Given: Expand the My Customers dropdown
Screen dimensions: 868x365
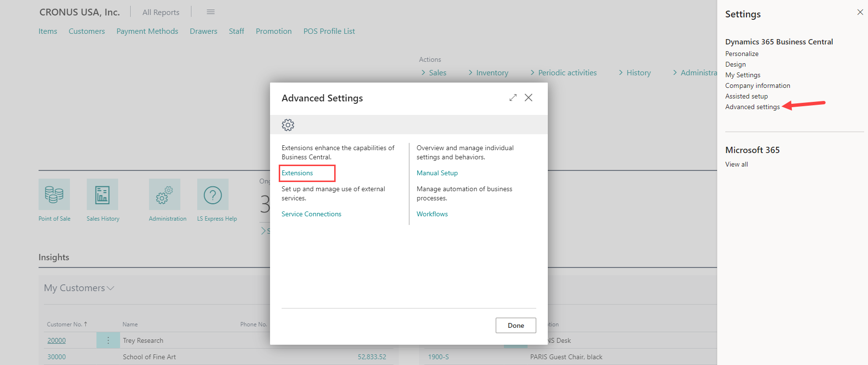Looking at the screenshot, I should point(110,288).
